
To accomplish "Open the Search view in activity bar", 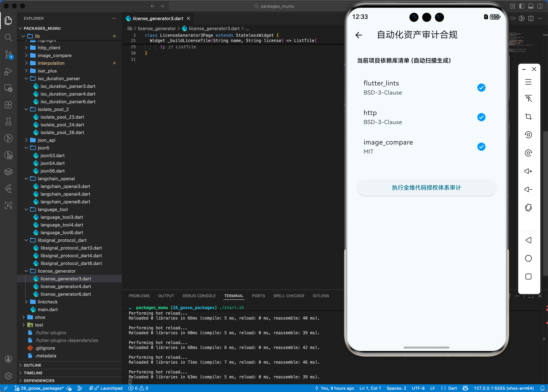I will 8,37.
